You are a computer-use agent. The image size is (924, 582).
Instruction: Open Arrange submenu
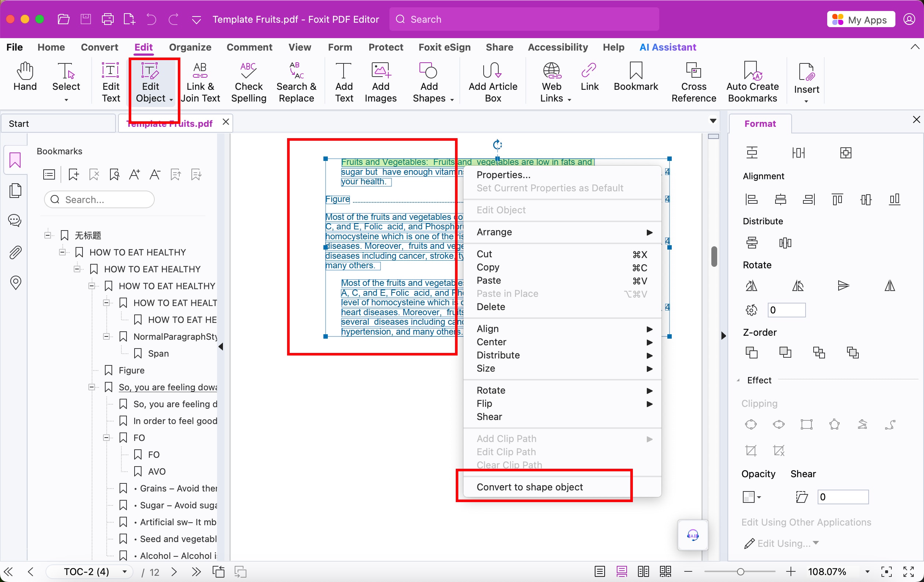coord(562,232)
